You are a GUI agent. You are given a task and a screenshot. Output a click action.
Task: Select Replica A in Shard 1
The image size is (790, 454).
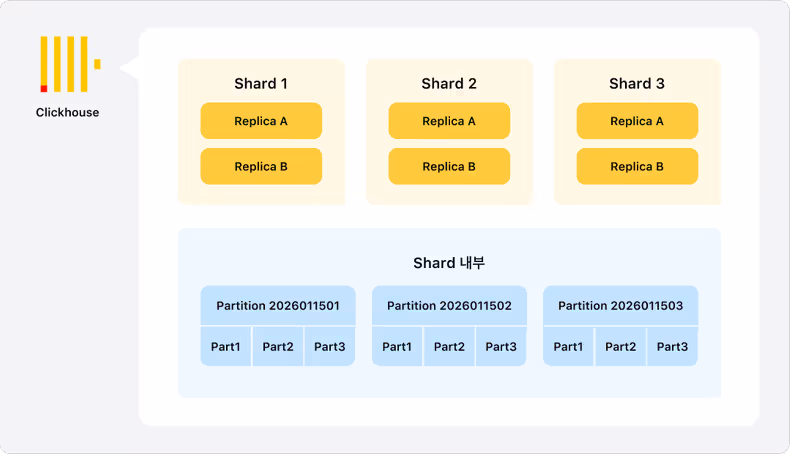point(261,121)
